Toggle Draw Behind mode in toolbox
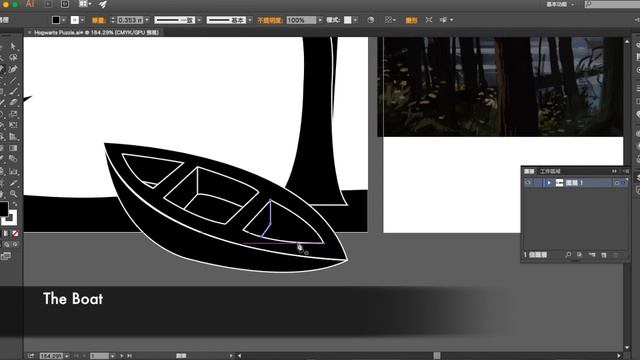Image resolution: width=640 pixels, height=360 pixels. tap(7, 244)
